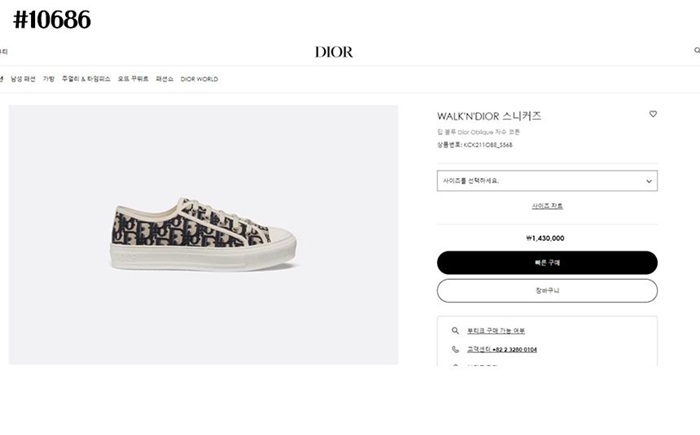Click the customer center phone icon

(455, 350)
